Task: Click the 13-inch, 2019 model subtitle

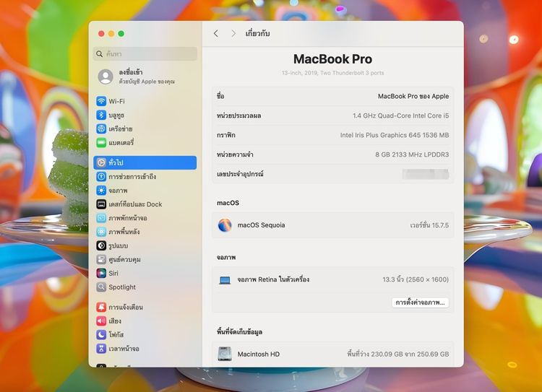Action: click(x=333, y=73)
